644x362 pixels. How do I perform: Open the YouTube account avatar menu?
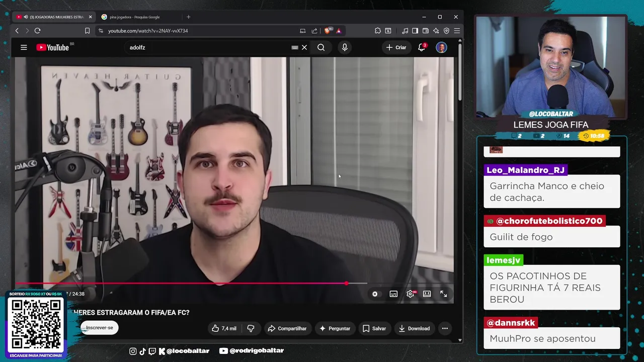pos(441,47)
